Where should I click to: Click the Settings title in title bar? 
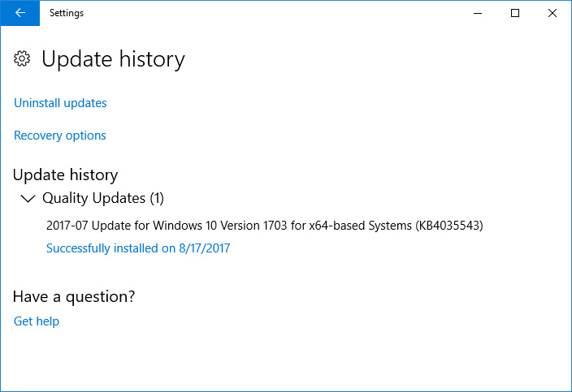[67, 13]
